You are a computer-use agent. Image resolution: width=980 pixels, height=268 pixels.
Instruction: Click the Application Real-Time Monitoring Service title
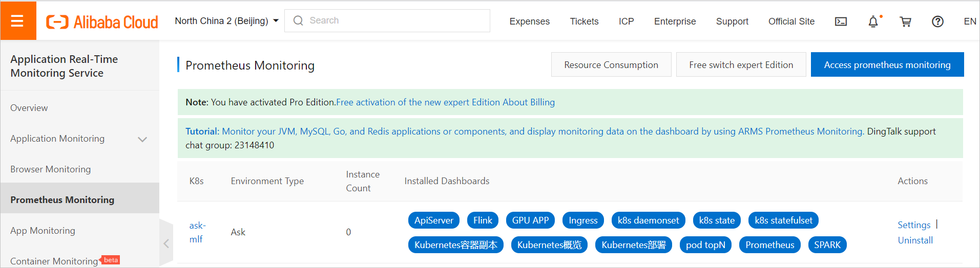point(64,66)
